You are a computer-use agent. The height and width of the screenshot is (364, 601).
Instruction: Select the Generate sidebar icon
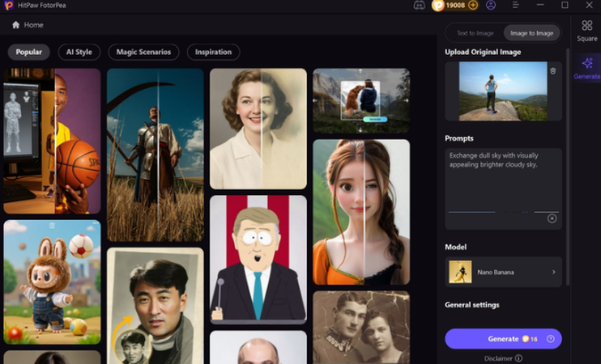tap(586, 68)
